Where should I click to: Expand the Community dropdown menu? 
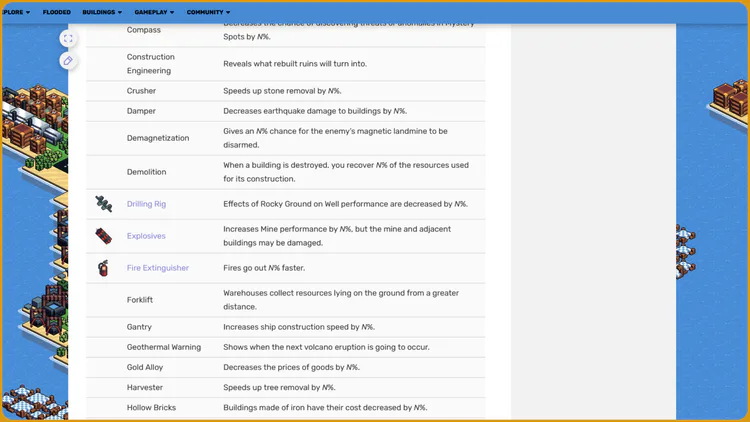pos(208,12)
